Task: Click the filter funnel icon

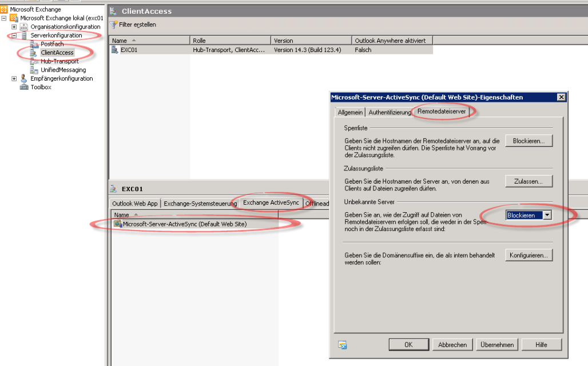Action: pyautogui.click(x=114, y=25)
